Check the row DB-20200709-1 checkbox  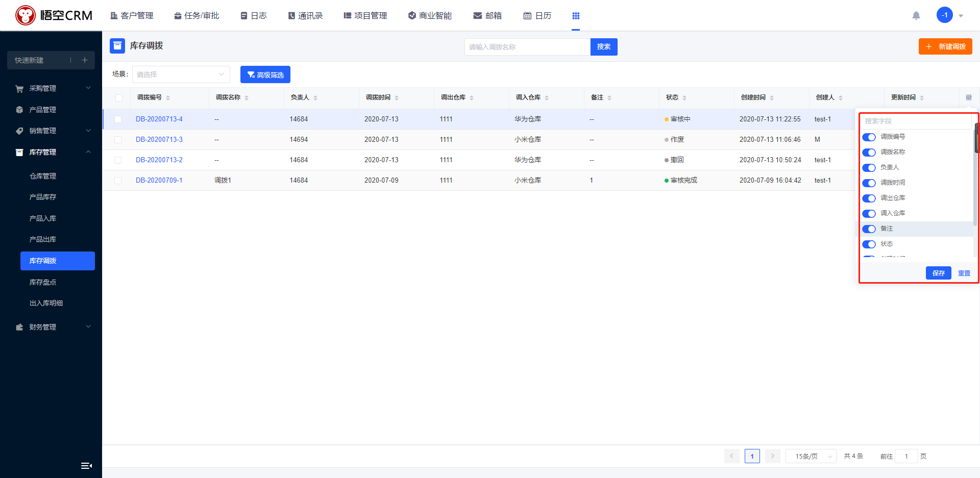pyautogui.click(x=118, y=181)
